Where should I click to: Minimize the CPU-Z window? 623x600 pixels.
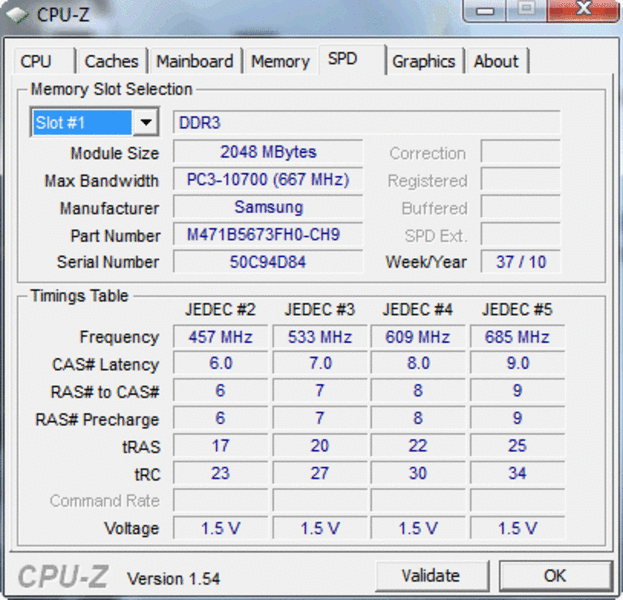(x=485, y=11)
